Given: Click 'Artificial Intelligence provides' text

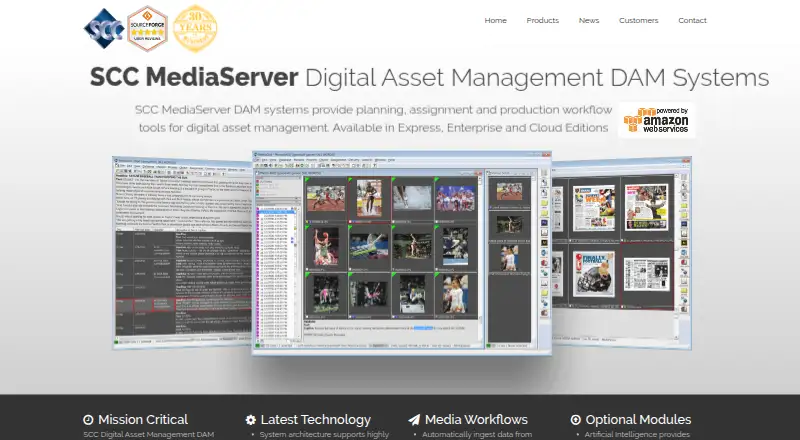Looking at the screenshot, I should tap(637, 435).
